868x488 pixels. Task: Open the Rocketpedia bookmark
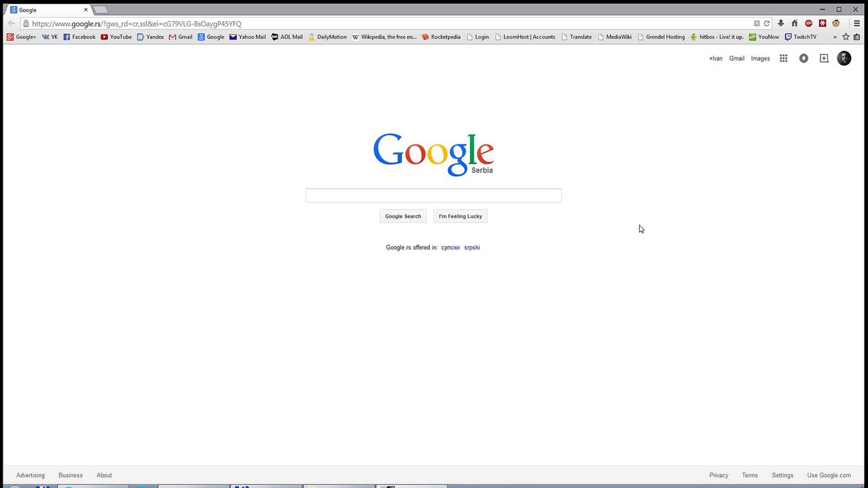(x=441, y=37)
